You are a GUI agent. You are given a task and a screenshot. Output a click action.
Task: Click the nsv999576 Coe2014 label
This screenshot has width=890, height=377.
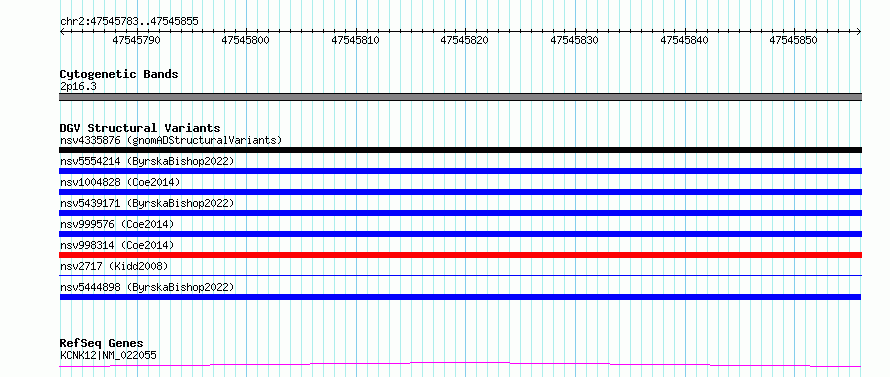[117, 224]
